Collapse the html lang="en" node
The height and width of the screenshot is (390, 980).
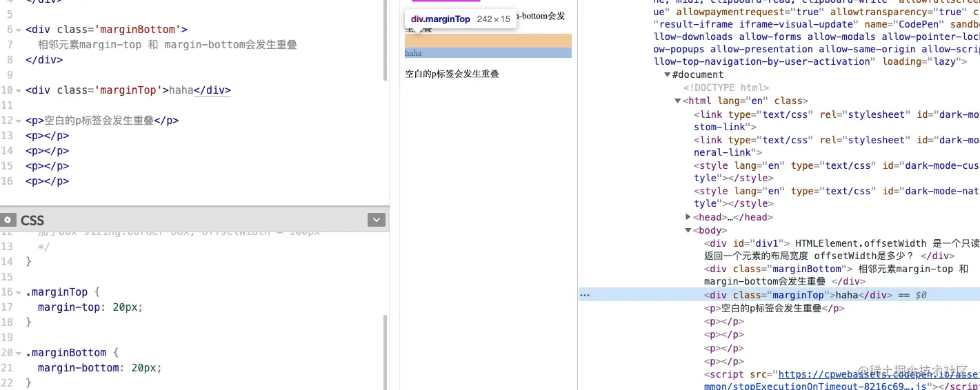[678, 101]
